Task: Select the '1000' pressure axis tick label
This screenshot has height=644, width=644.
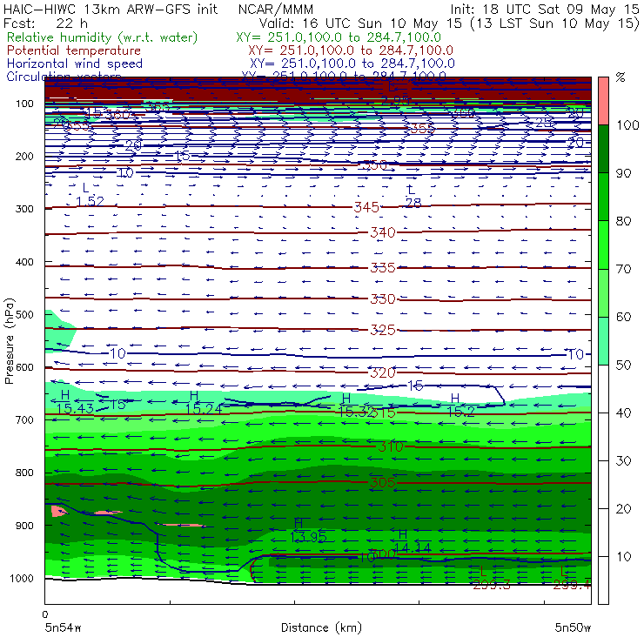Action: pos(22,578)
